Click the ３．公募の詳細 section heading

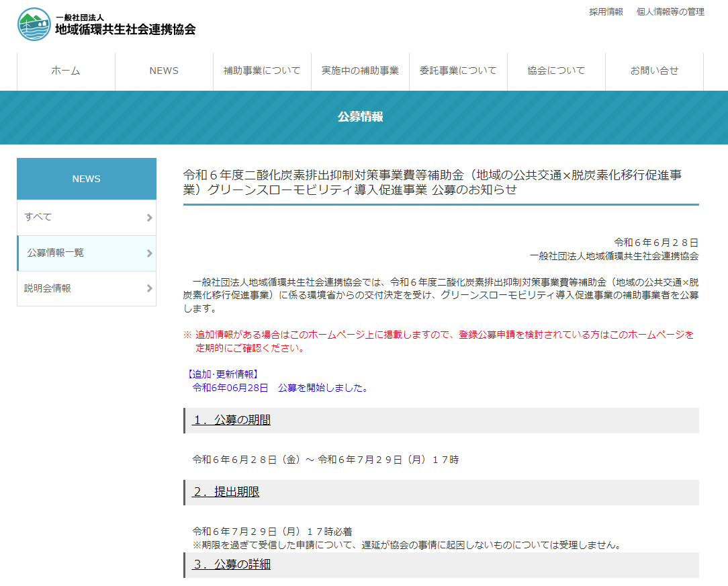[x=232, y=564]
